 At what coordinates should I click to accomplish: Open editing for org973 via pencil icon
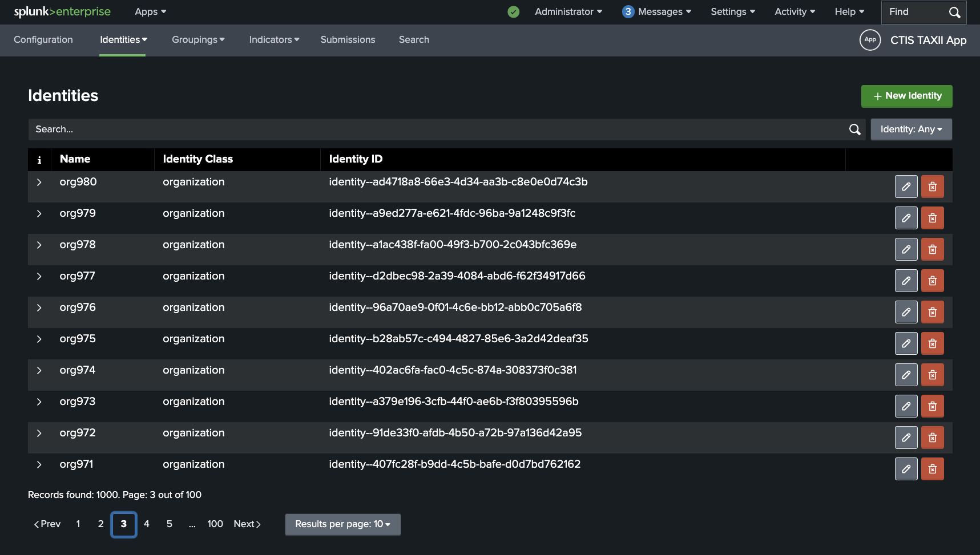[906, 406]
